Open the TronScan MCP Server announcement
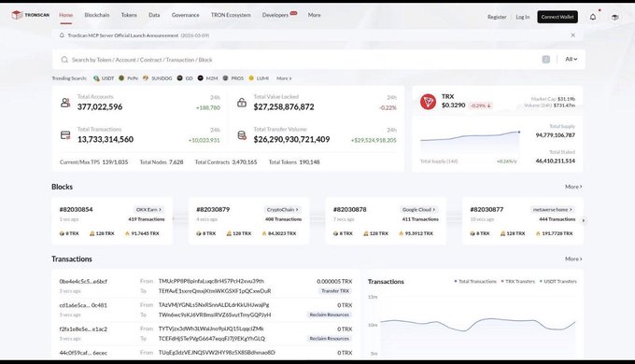This screenshot has height=364, width=635. pyautogui.click(x=138, y=35)
